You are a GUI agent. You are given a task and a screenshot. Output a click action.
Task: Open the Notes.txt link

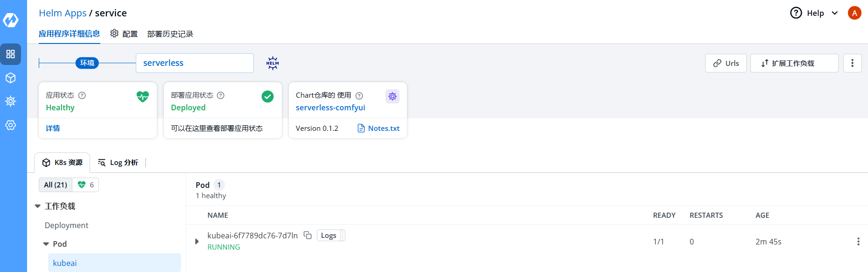coord(378,128)
